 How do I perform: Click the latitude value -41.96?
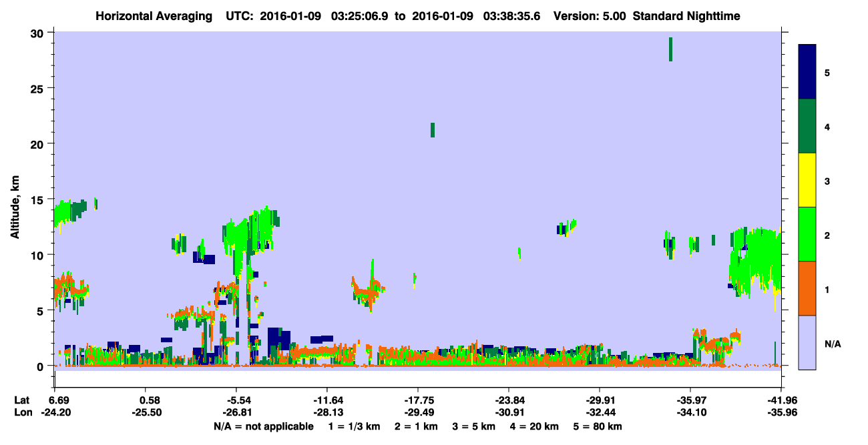point(781,400)
